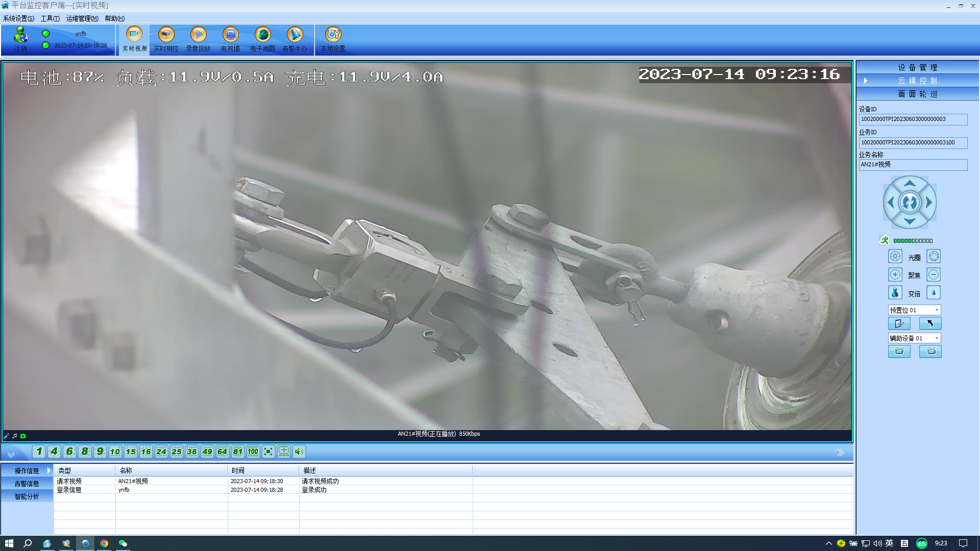Viewport: 980px width, 551px height.
Task: Open the 辅助设备 01 dropdown
Action: tap(937, 338)
